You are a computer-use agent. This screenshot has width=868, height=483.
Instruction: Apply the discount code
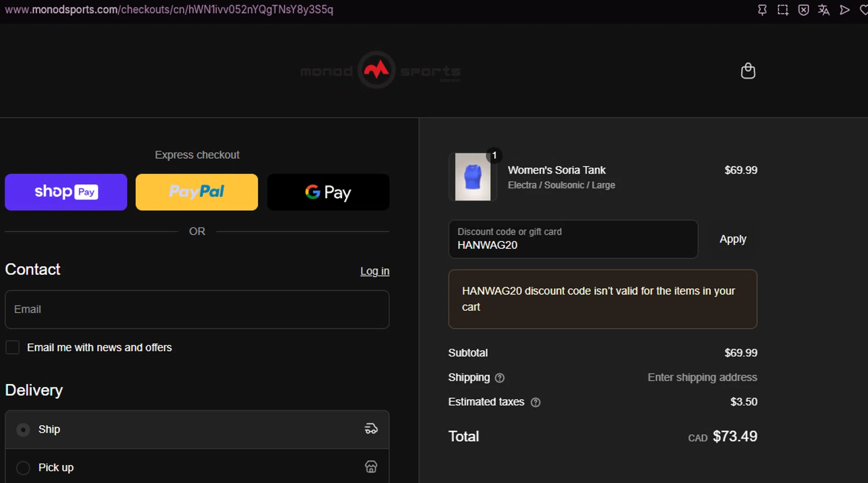click(x=733, y=239)
